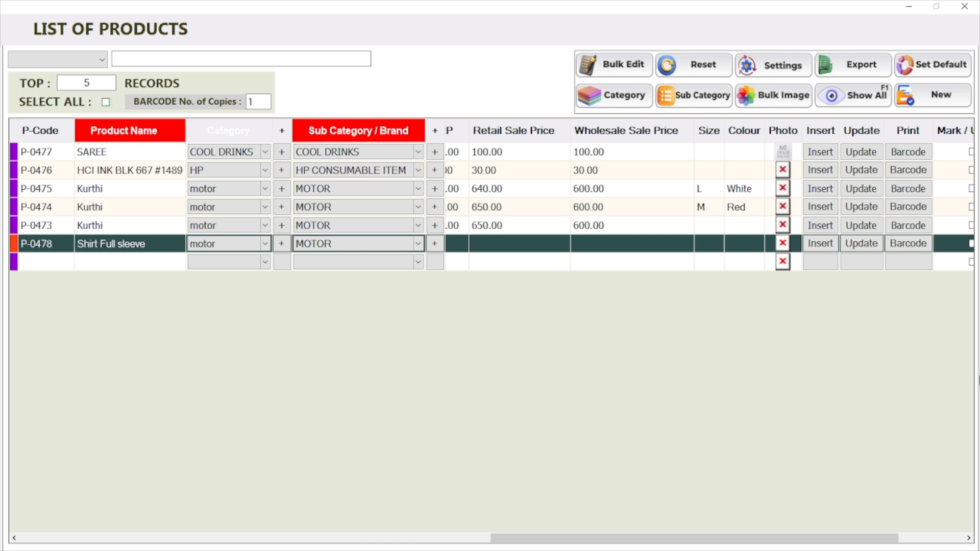Open Settings via gear icon
The image size is (980, 551).
pyautogui.click(x=747, y=65)
